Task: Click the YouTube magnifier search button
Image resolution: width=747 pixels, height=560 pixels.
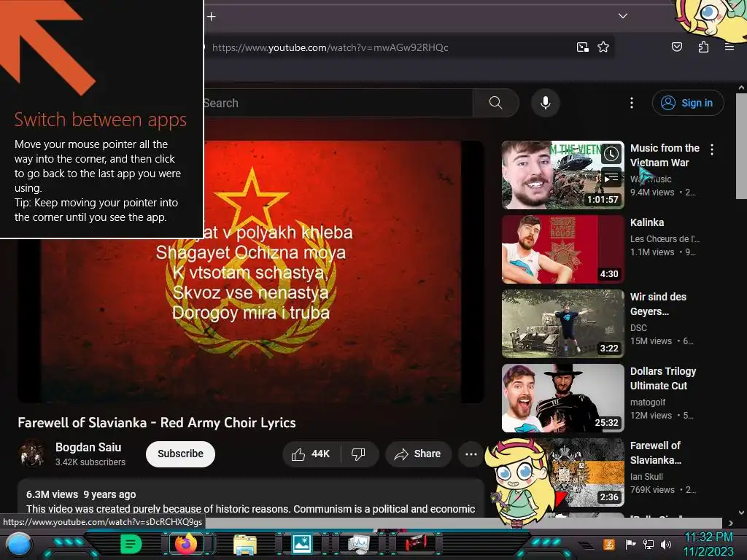Action: [x=495, y=103]
